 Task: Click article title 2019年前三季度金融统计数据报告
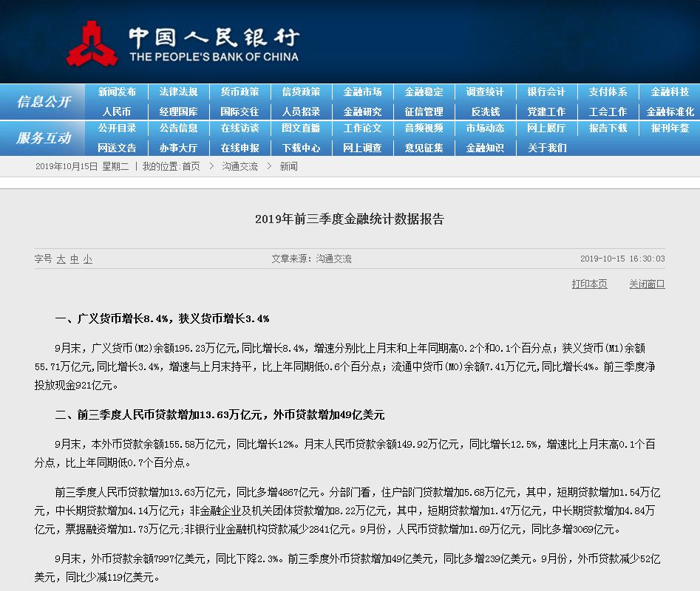pyautogui.click(x=350, y=219)
